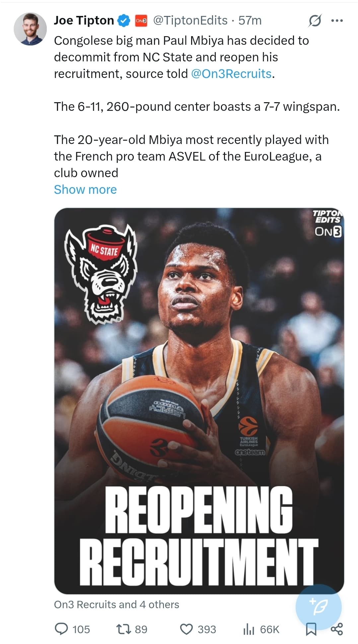
Task: Repost this tweet with retweet icon
Action: 123,629
